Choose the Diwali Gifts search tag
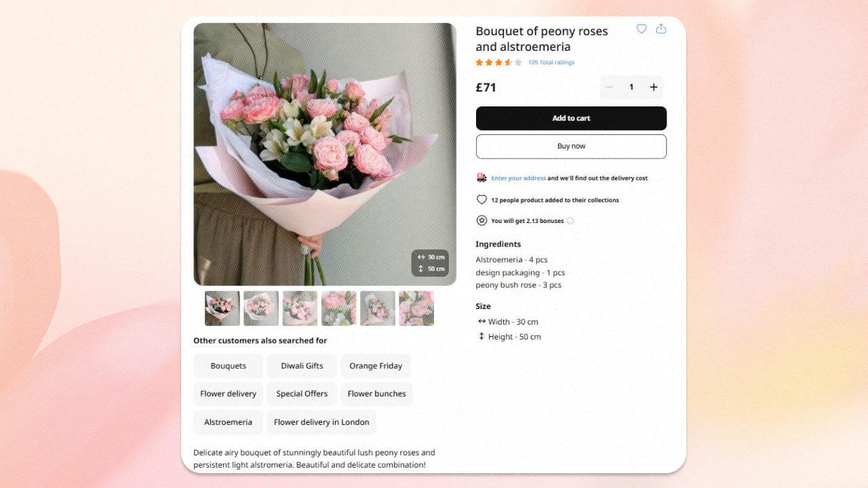Screen dimensions: 868x488 tap(302, 366)
